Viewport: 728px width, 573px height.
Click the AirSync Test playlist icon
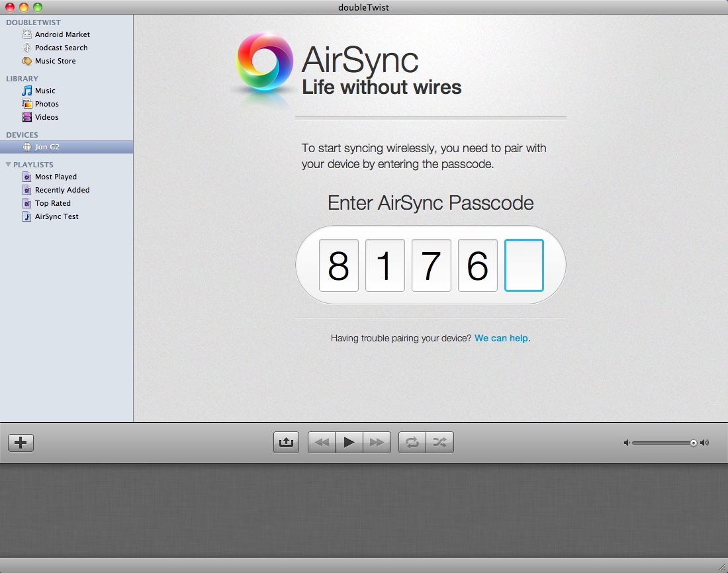(x=27, y=216)
